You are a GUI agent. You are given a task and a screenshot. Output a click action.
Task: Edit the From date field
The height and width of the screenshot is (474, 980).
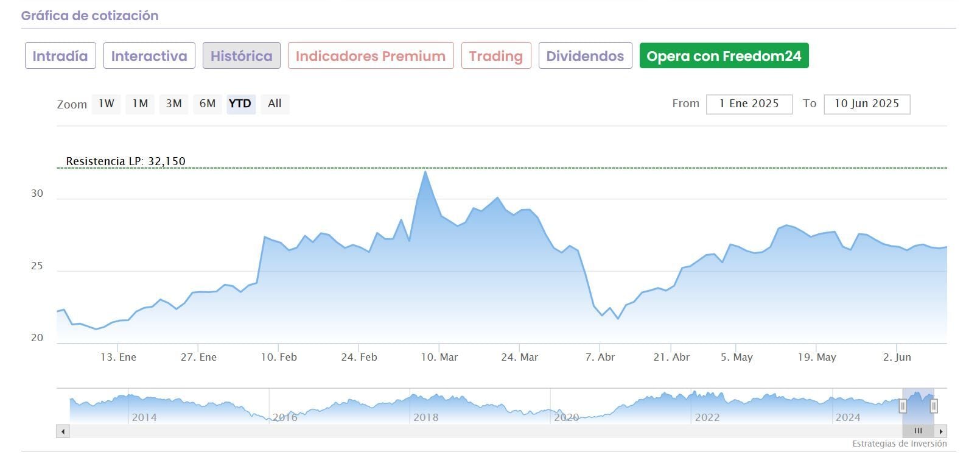click(x=749, y=104)
